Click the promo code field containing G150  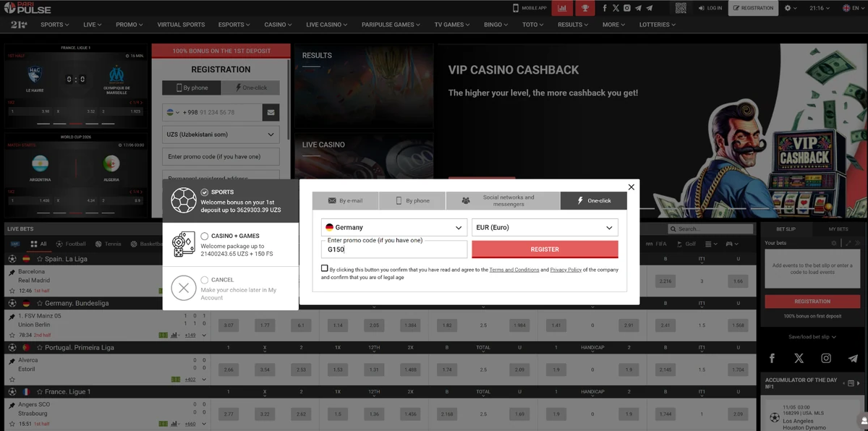394,249
